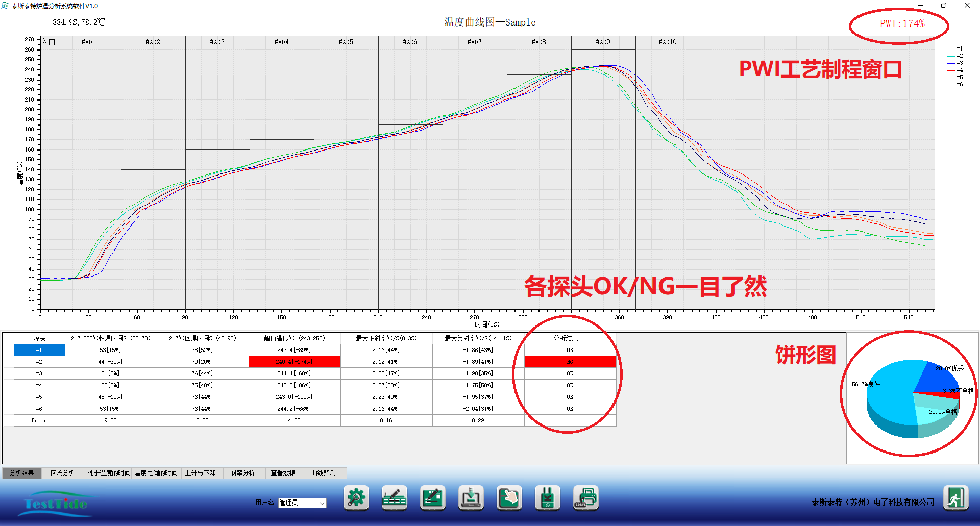
Task: Switch to the 回流分析 tab
Action: [x=62, y=473]
